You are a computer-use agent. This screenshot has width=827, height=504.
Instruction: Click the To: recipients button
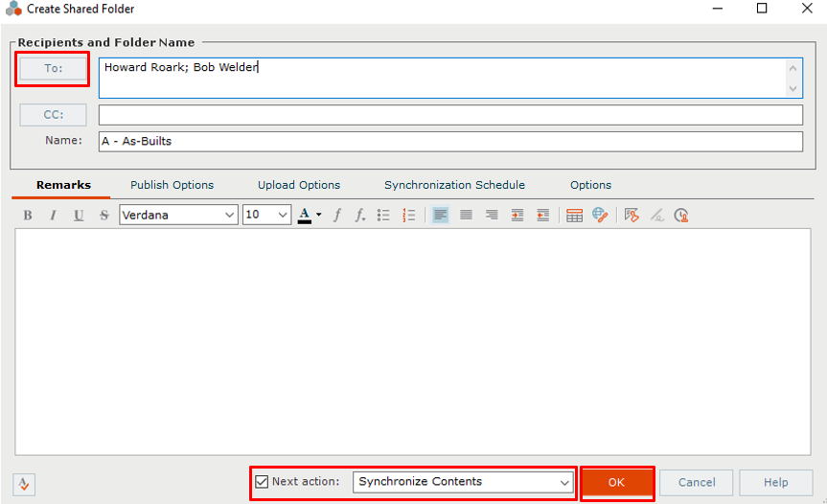coord(54,69)
